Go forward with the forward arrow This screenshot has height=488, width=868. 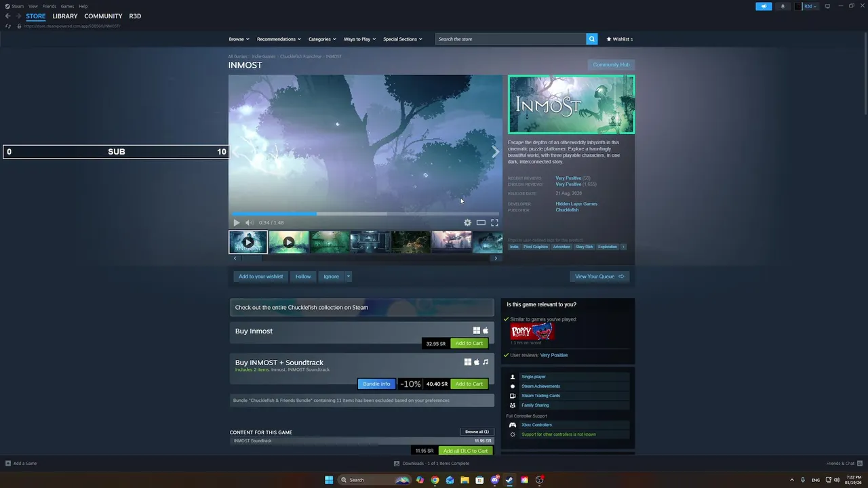pos(18,16)
